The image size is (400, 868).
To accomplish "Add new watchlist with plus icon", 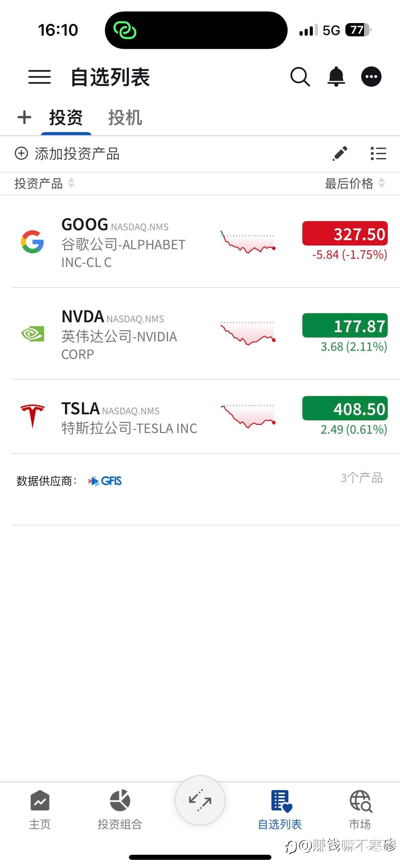I will click(24, 117).
